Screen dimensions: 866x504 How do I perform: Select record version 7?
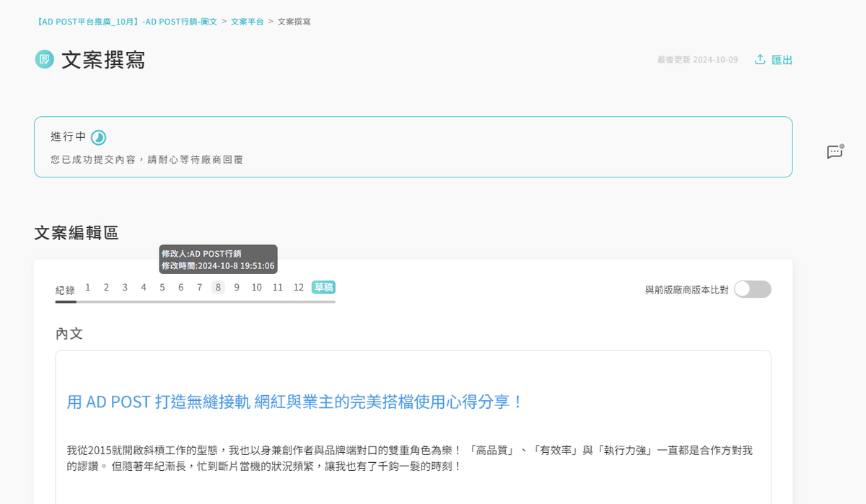[200, 287]
